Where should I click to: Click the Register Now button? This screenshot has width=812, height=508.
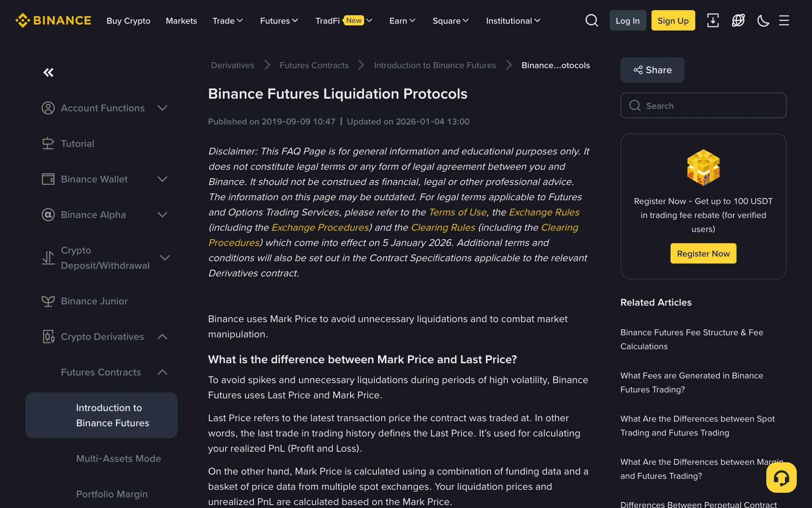click(x=703, y=254)
